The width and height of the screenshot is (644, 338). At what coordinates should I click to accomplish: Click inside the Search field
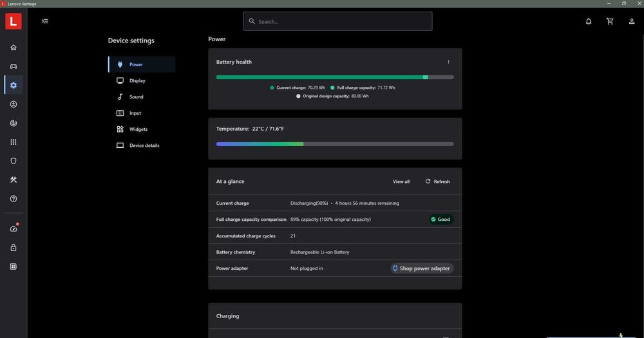point(337,21)
